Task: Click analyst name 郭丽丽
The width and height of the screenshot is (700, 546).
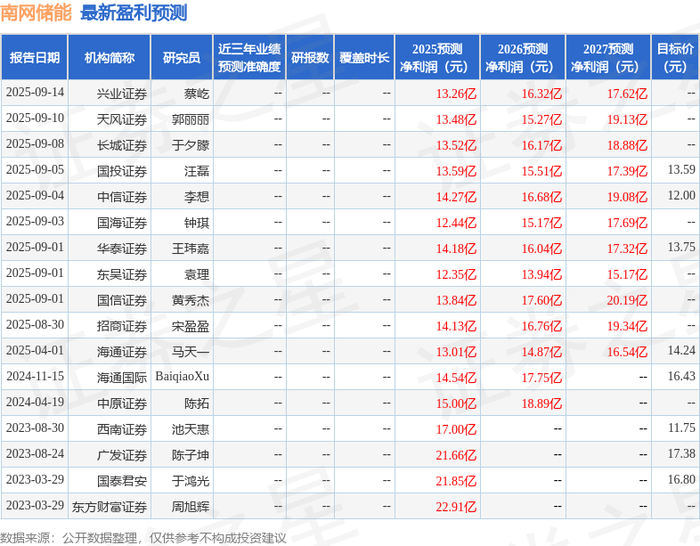Action: tap(190, 120)
